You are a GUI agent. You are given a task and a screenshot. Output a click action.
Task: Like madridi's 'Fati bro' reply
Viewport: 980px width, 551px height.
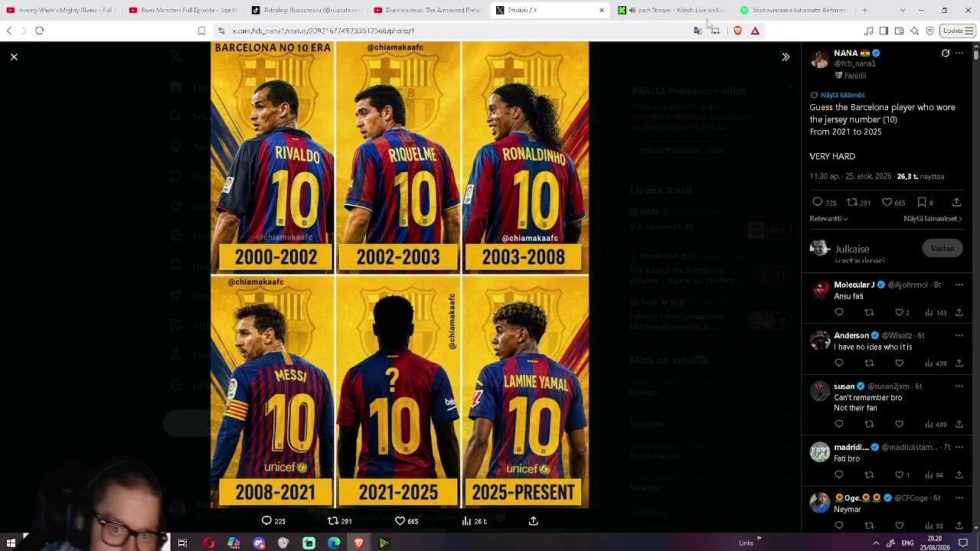900,474
